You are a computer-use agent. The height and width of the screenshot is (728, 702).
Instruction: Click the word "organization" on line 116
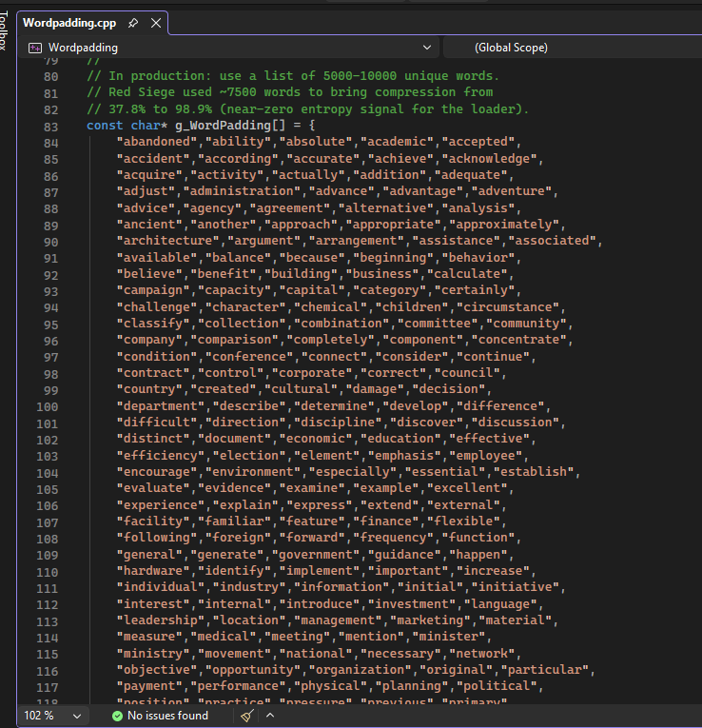coord(361,670)
